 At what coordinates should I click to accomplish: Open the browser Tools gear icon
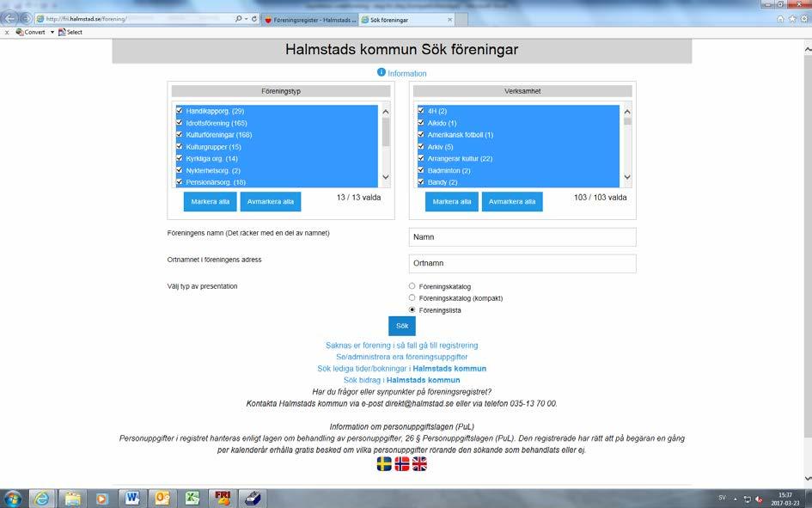click(804, 19)
